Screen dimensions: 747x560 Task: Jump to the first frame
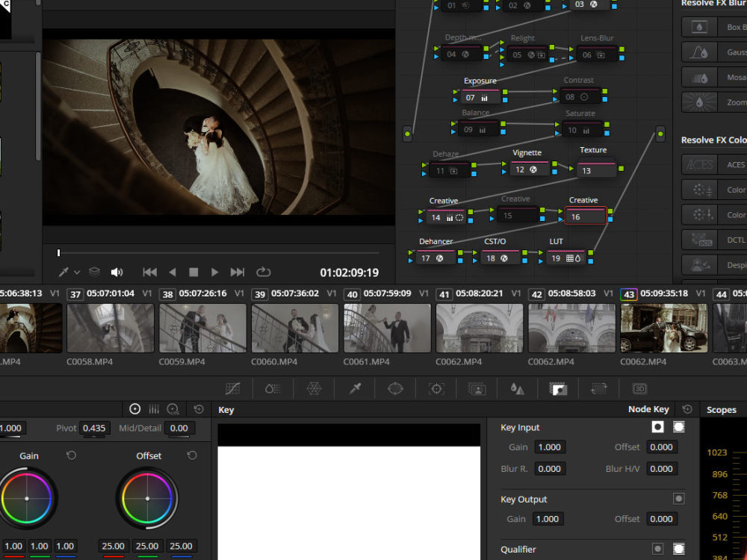149,272
